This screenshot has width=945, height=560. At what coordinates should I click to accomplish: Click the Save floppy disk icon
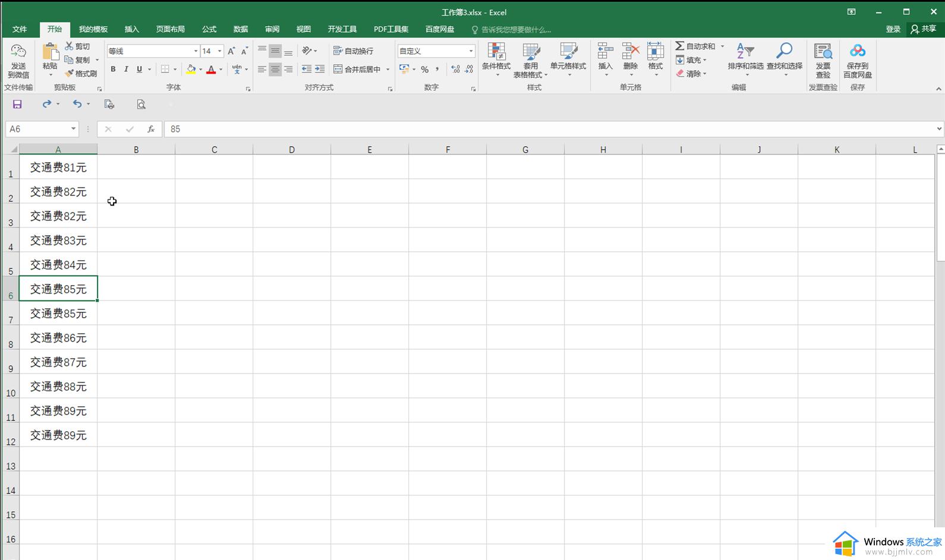click(x=17, y=105)
